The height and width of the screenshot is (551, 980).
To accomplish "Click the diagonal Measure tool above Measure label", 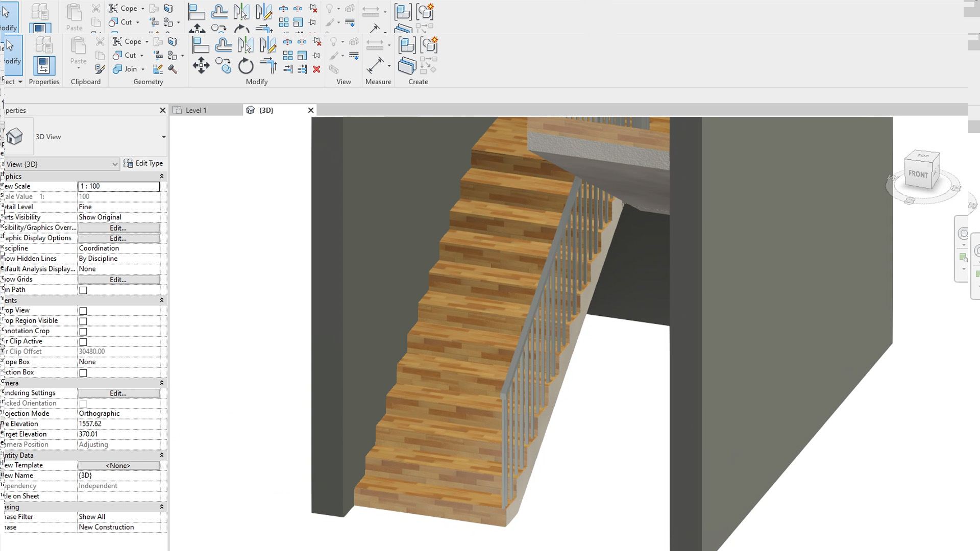I will [375, 66].
